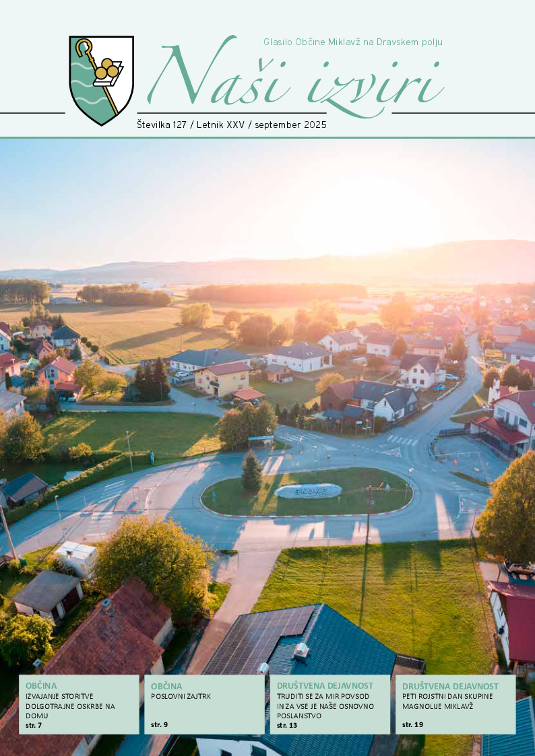The image size is (535, 756).
Task: Click the "str. 19" page reference
Action: (412, 725)
